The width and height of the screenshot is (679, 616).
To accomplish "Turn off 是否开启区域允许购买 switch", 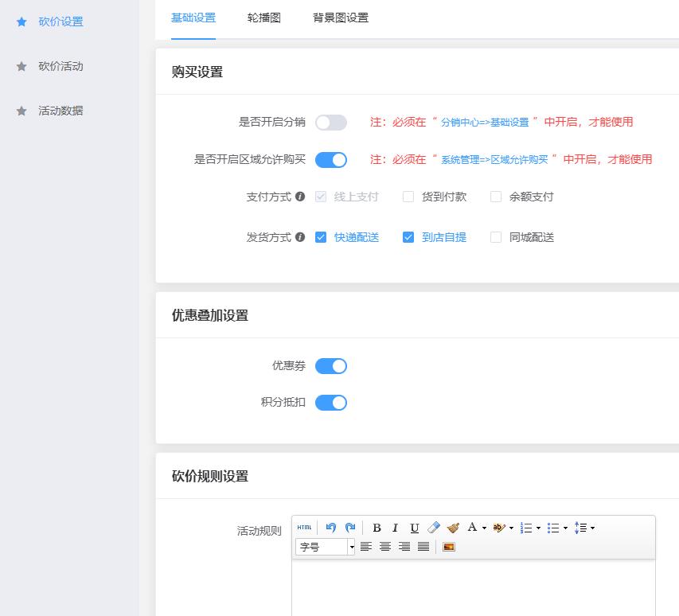I will point(331,160).
